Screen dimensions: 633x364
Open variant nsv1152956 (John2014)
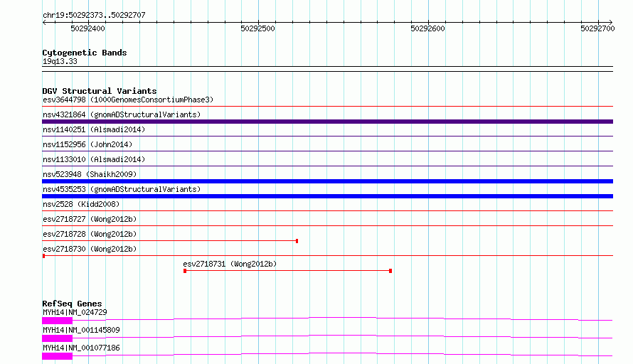click(87, 144)
